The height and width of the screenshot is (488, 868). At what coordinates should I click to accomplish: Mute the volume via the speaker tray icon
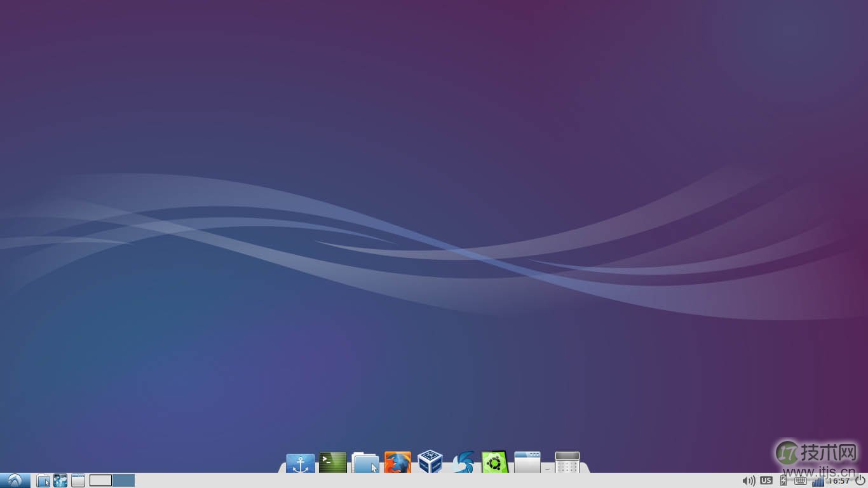point(749,480)
